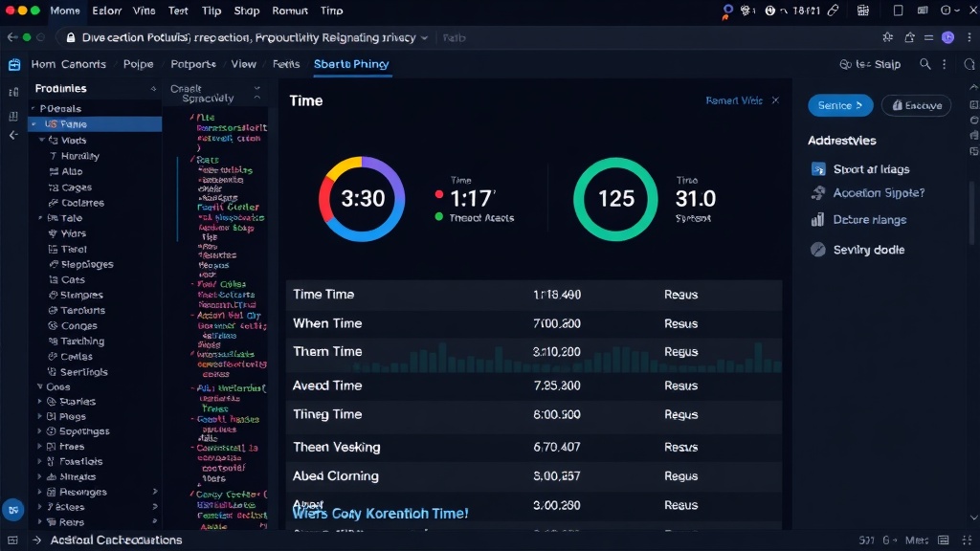Expand the Tale tree node

click(x=40, y=218)
